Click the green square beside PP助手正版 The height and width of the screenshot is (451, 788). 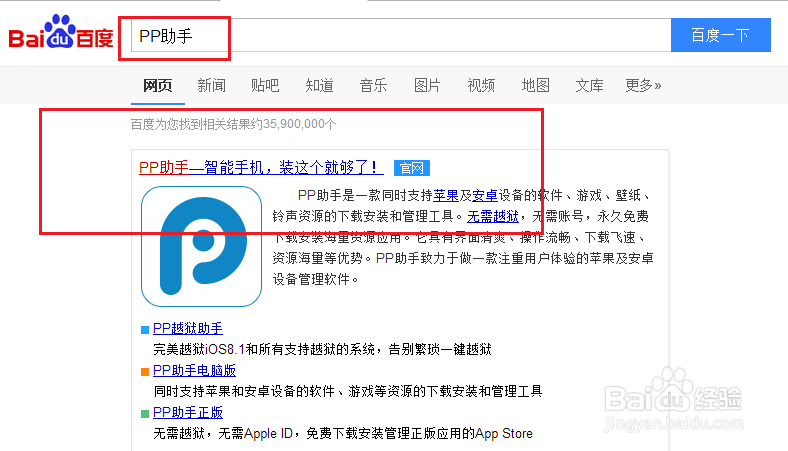point(145,414)
